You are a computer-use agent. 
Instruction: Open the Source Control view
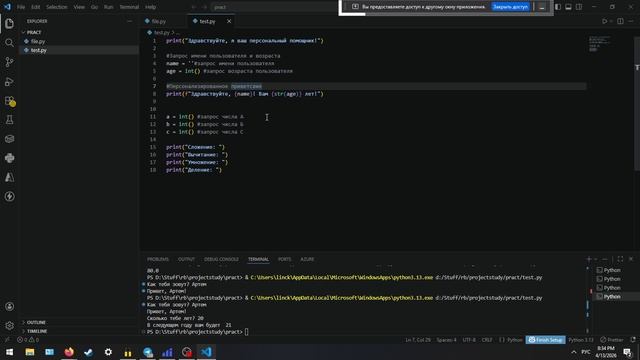click(9, 62)
